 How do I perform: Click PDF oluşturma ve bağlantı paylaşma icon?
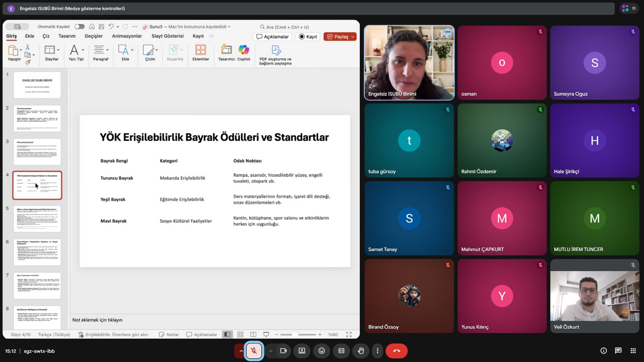[x=276, y=51]
